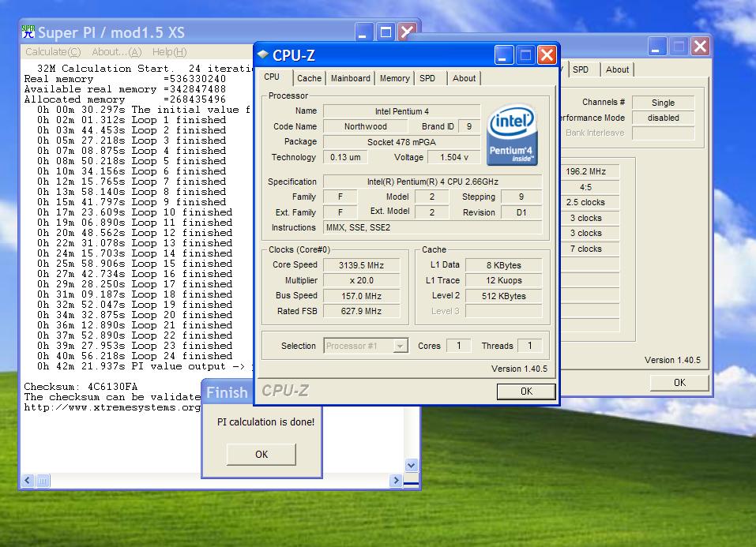Click Channels # value Single in background window
The image size is (756, 547).
tap(663, 103)
